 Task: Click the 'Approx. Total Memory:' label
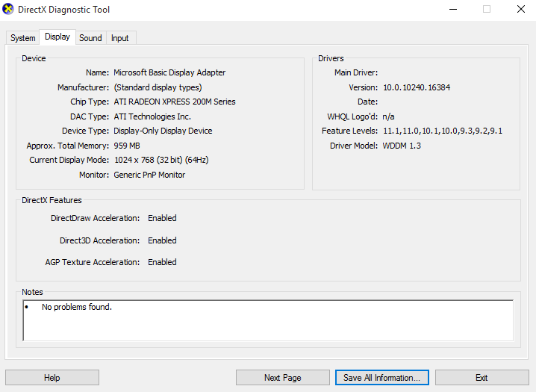click(x=68, y=146)
